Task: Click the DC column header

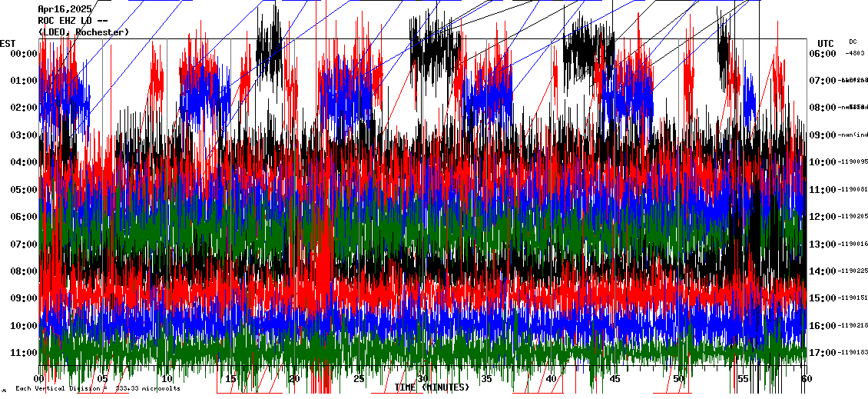Action: (853, 42)
